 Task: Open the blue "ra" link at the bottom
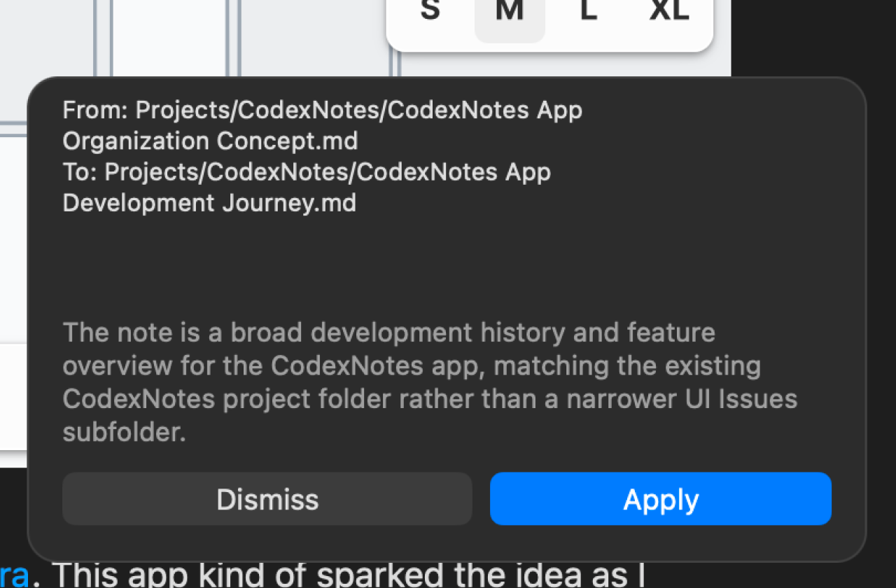coord(14,574)
